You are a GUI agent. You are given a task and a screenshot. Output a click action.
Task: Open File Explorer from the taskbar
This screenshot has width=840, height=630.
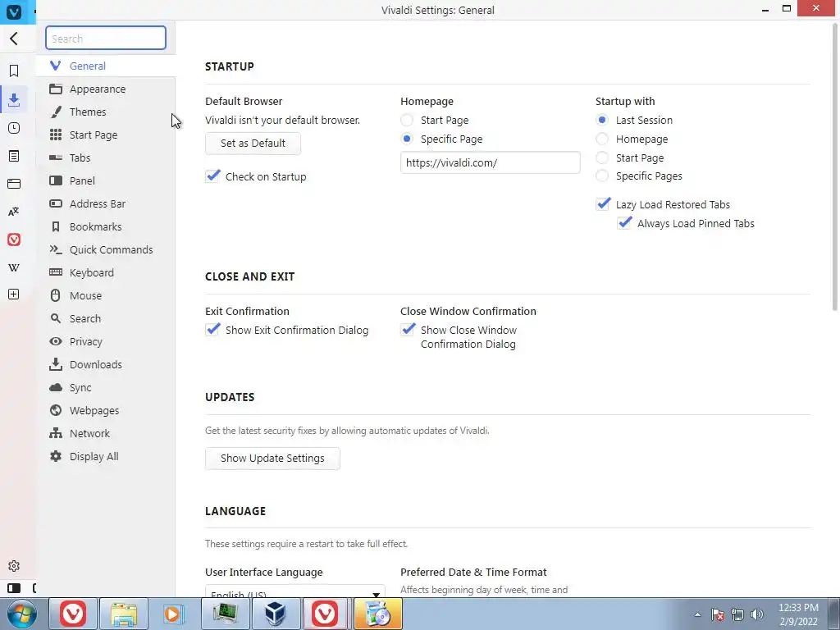click(124, 614)
